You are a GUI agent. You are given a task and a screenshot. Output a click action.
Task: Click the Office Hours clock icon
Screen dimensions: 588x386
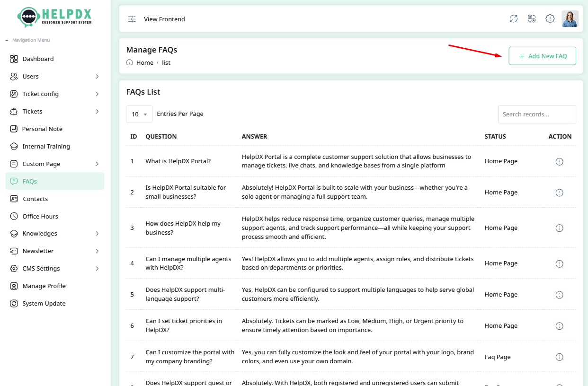pos(14,216)
